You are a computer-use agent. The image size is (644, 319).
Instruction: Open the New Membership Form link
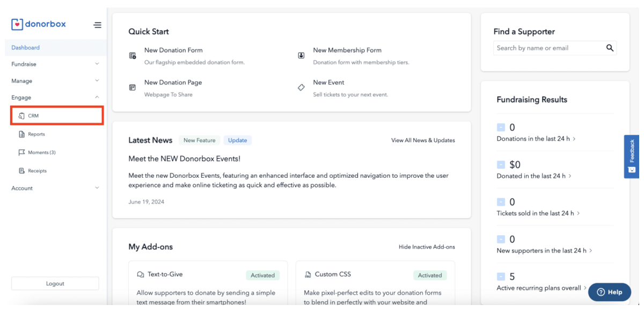[x=347, y=50]
